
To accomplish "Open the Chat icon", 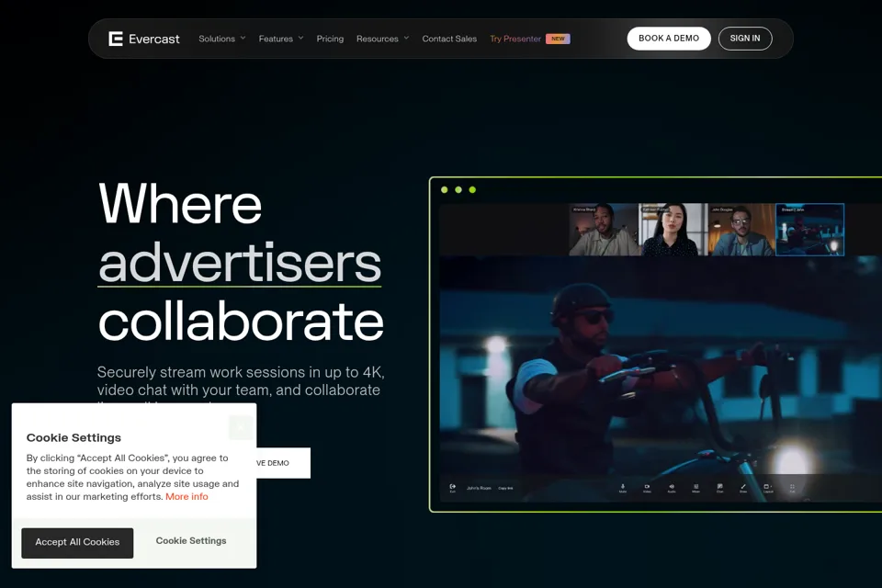I will (719, 488).
